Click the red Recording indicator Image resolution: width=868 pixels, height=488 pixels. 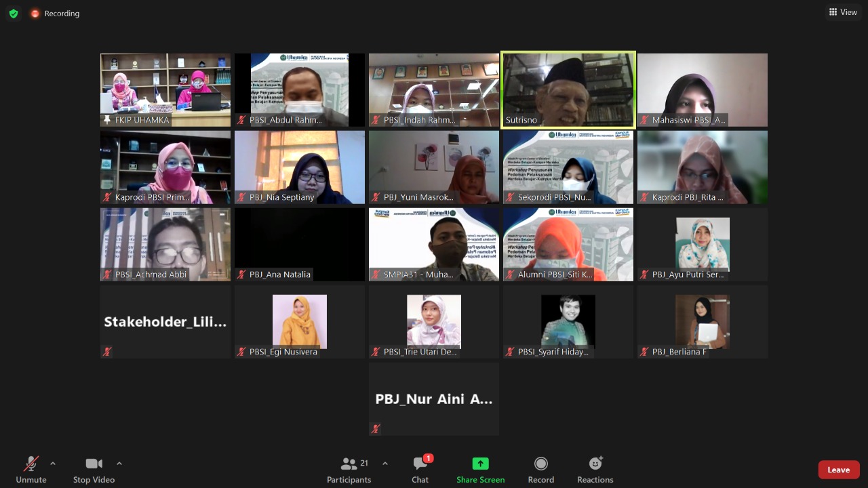[35, 14]
